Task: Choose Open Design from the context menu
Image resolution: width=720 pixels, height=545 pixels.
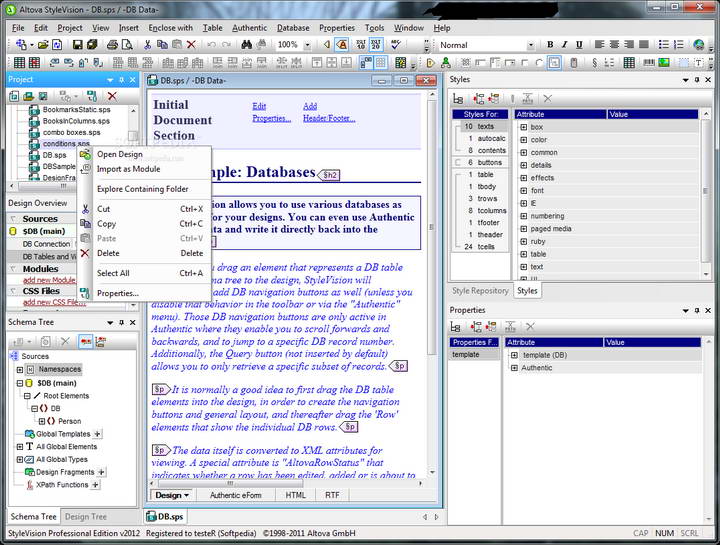Action: click(x=120, y=154)
